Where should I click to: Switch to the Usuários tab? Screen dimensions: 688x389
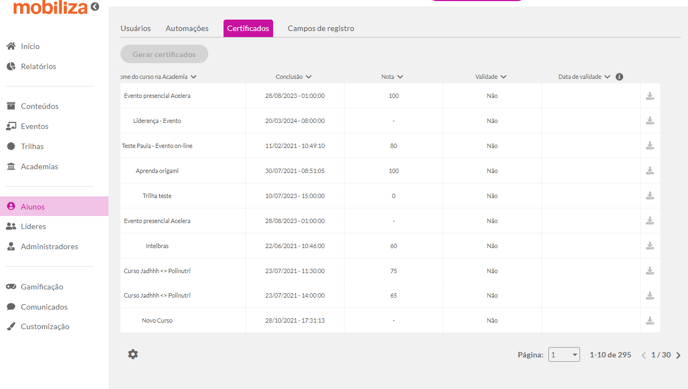[136, 28]
